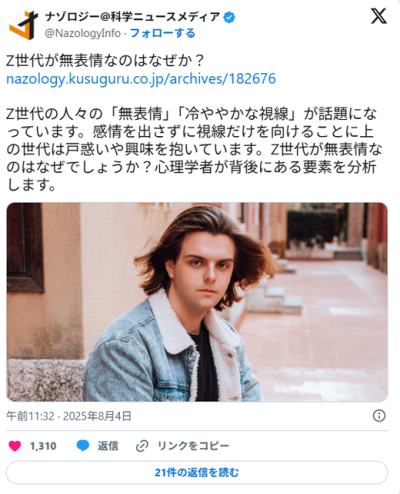This screenshot has height=494, width=400.
Task: Open the photo of long-haired man
Action: tap(197, 302)
